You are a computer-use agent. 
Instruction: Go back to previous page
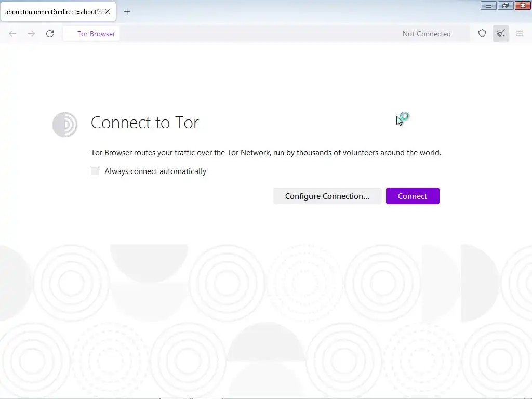(12, 34)
